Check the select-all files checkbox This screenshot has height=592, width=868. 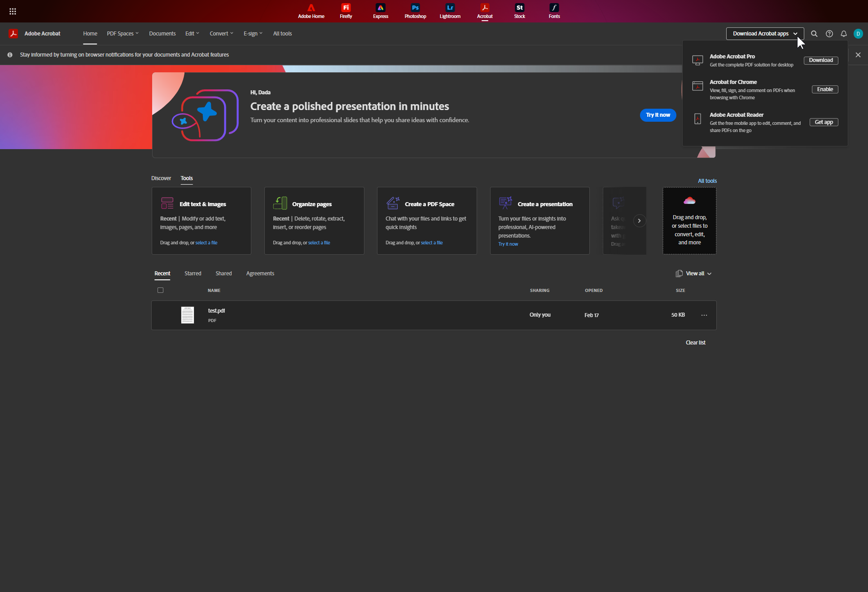[x=160, y=290]
